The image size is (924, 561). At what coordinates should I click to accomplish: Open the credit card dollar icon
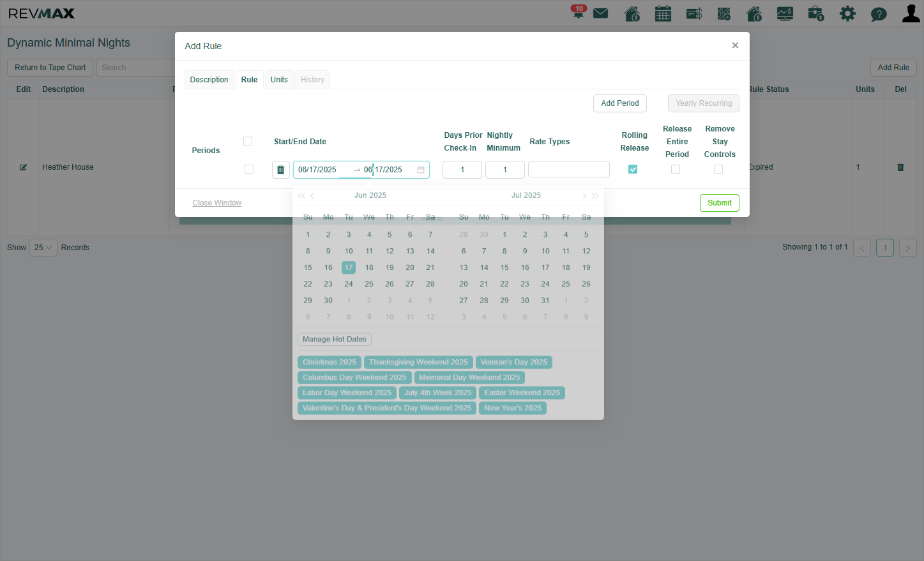(x=694, y=13)
